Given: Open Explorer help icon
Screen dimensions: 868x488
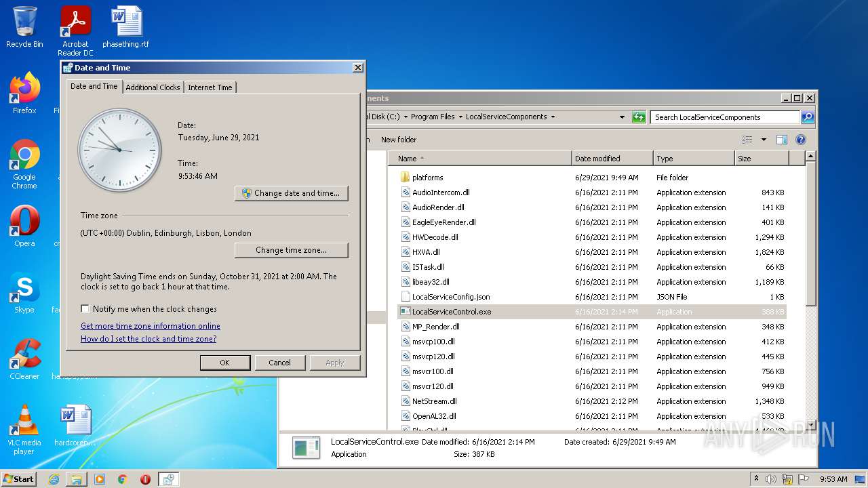Looking at the screenshot, I should (x=801, y=140).
